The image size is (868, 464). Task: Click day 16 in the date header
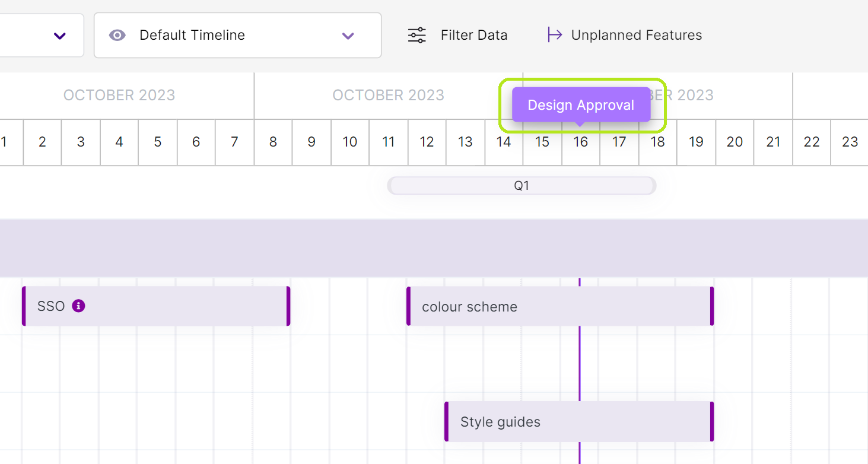tap(580, 142)
